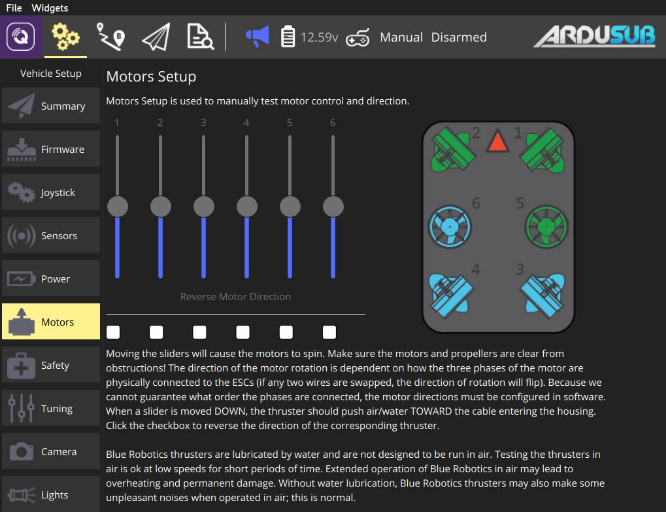The height and width of the screenshot is (512, 666).
Task: Enable reverse direction checkbox for motor 1
Action: click(114, 332)
